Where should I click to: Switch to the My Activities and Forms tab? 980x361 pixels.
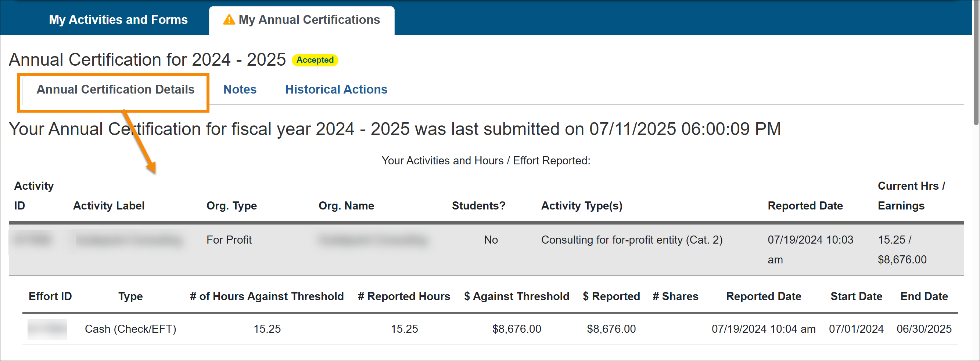[118, 19]
